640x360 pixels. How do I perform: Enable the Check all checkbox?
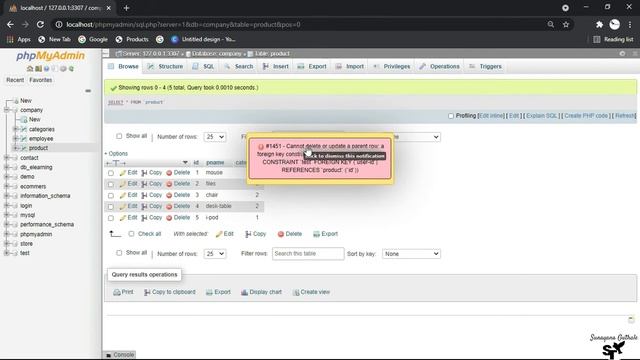(131, 234)
